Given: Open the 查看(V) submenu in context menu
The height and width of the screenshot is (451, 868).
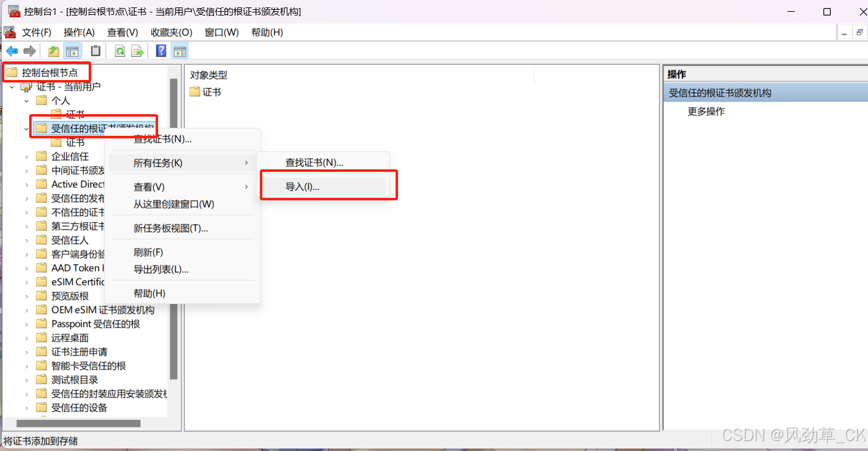Looking at the screenshot, I should [181, 187].
